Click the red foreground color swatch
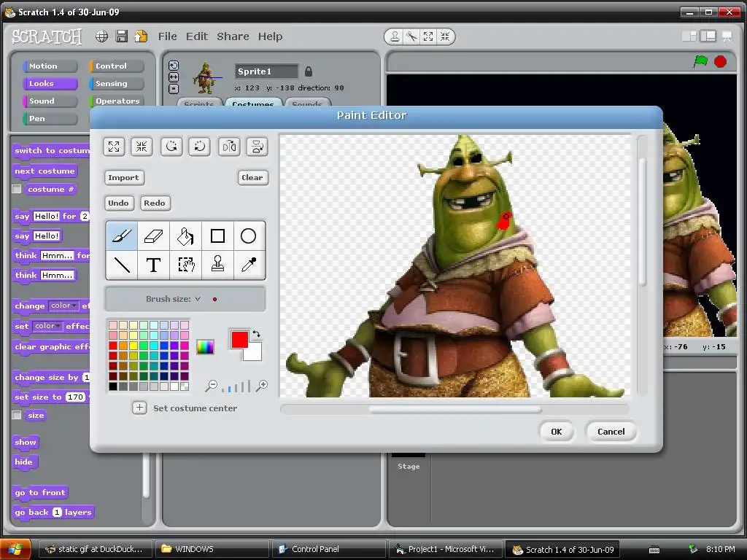747x560 pixels. pyautogui.click(x=239, y=339)
